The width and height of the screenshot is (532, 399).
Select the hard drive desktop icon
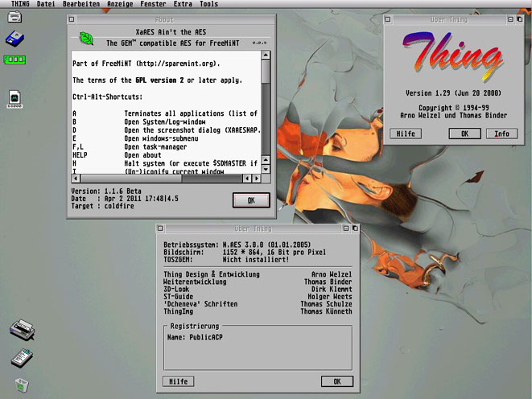[x=14, y=17]
